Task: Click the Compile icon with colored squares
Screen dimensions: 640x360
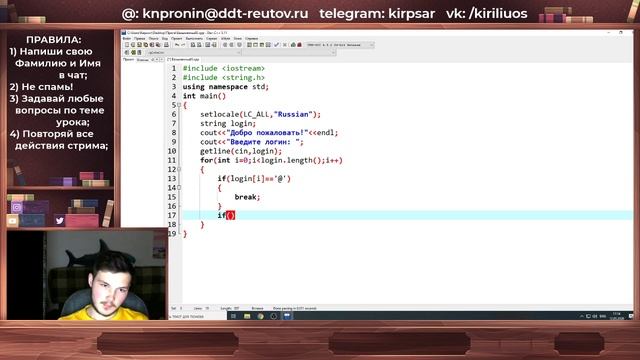Action: [x=250, y=45]
